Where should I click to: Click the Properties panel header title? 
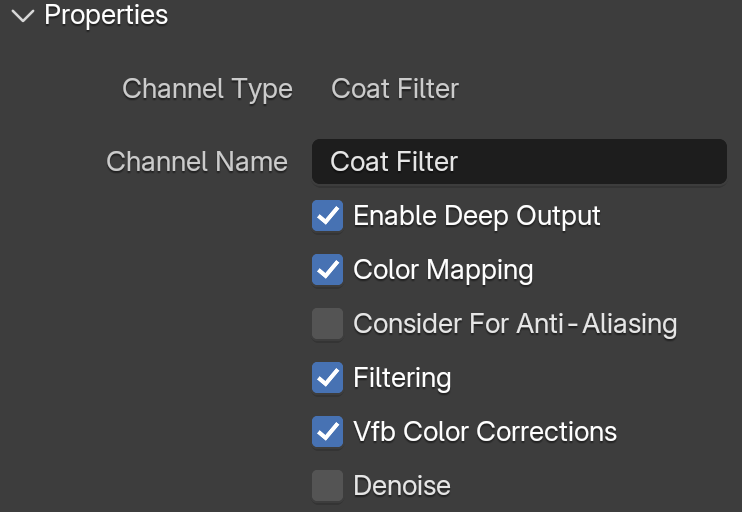click(x=106, y=15)
